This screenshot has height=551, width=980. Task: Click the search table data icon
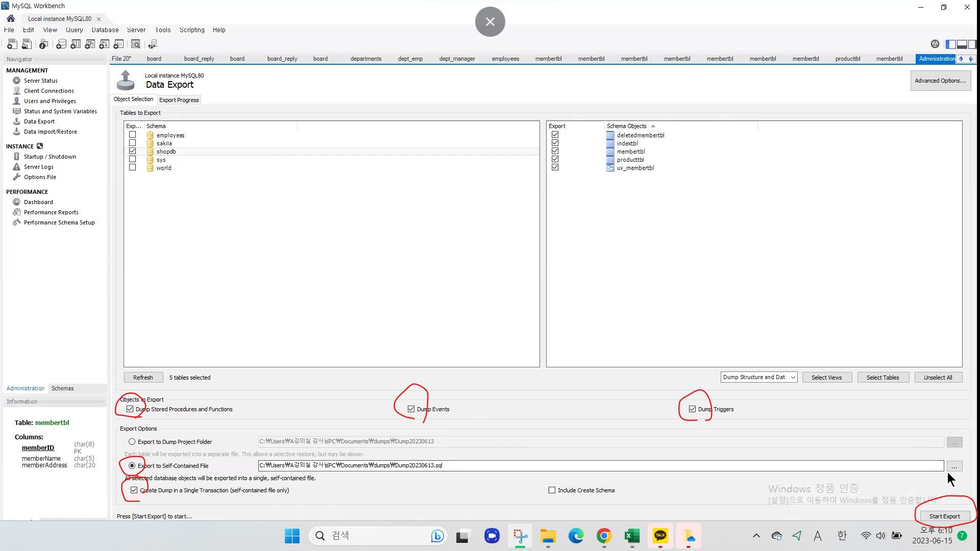pyautogui.click(x=136, y=44)
